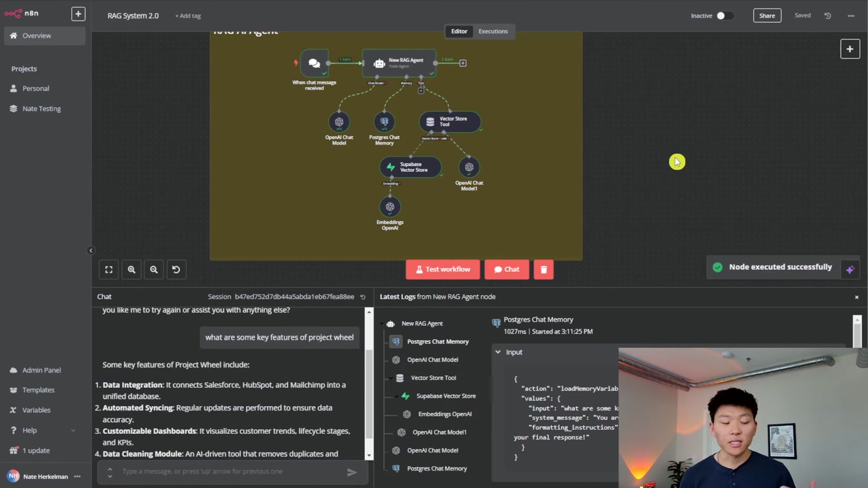Click the user message about project wheel
This screenshot has height=488, width=868.
280,337
